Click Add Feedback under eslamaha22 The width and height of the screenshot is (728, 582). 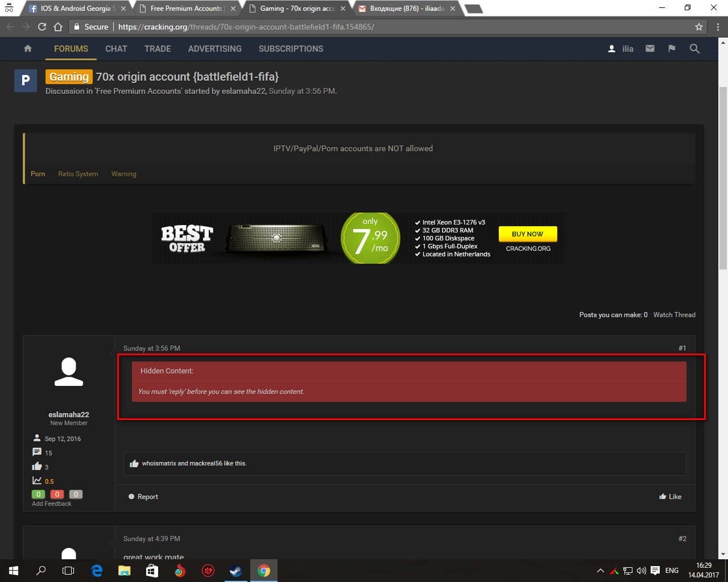(x=52, y=504)
